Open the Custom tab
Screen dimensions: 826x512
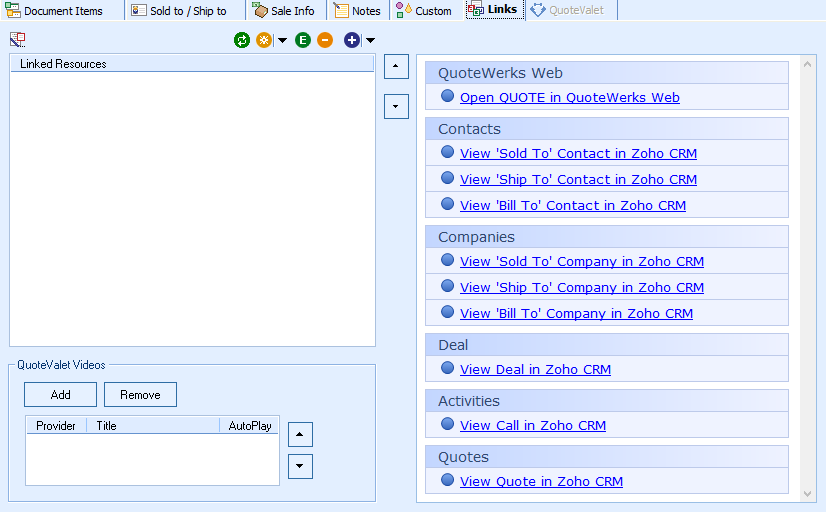point(425,11)
